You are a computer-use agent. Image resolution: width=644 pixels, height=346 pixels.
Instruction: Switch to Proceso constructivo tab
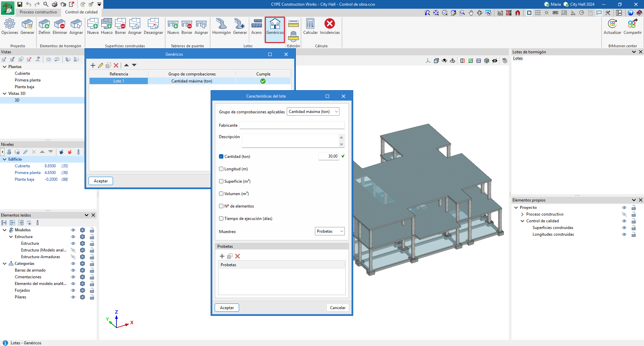coord(38,12)
